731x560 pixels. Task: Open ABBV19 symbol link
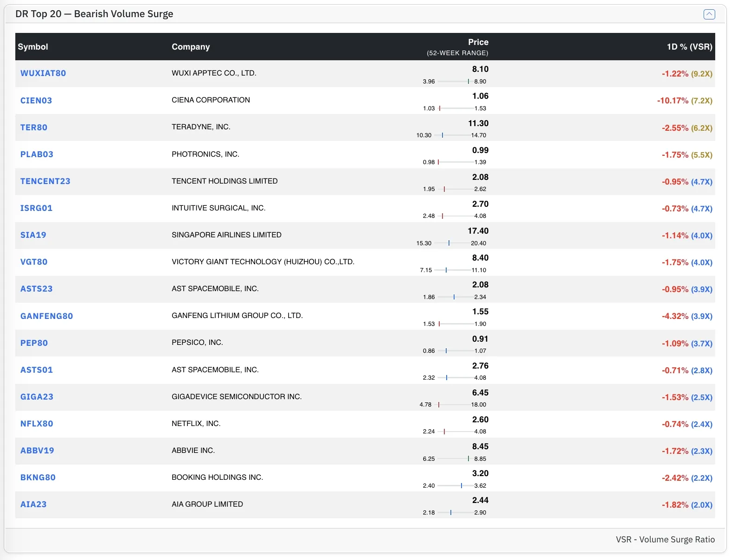point(37,451)
